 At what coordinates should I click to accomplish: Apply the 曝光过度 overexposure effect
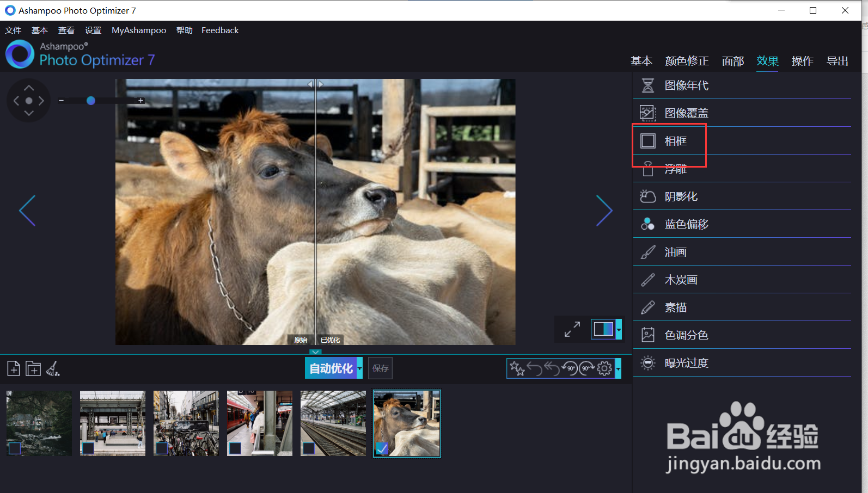(742, 363)
